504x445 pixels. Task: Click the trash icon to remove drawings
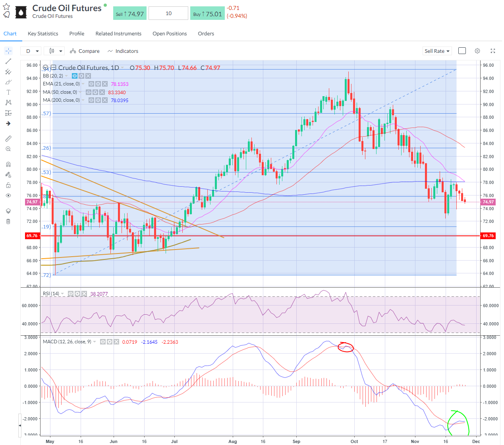[8, 221]
